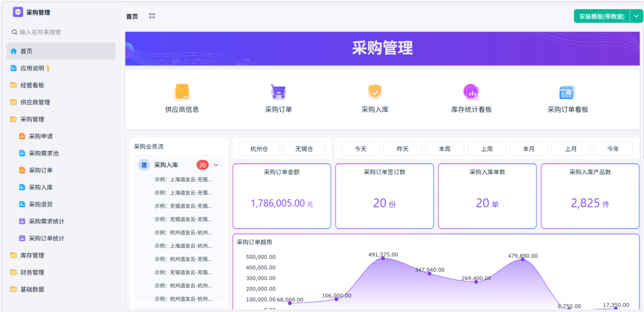Click the 采购入库产品数 2,825 件 card

pos(590,196)
